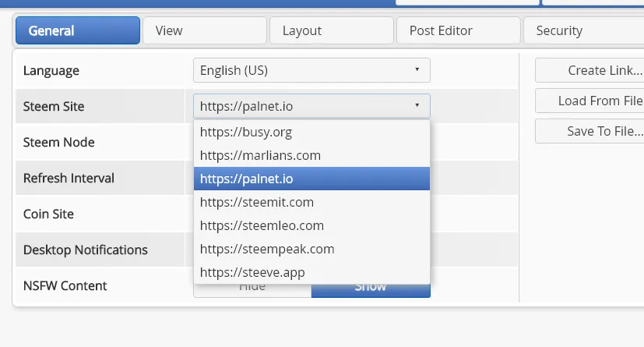This screenshot has height=347, width=644.
Task: Click the Load From File button
Action: pos(589,101)
